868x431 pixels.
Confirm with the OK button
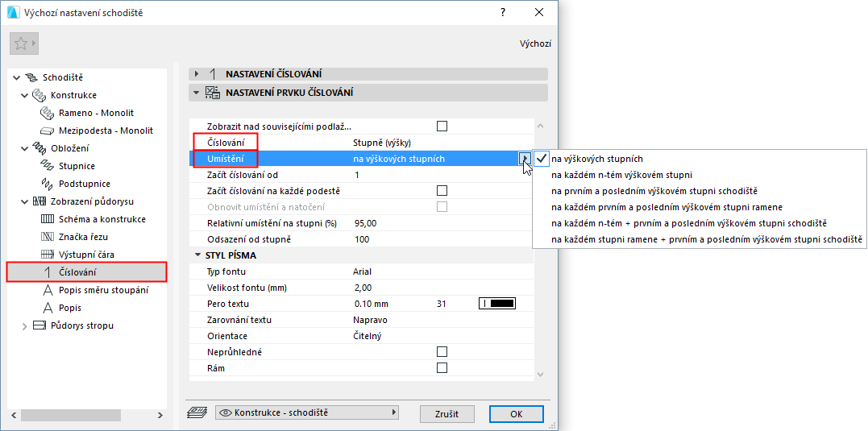point(517,413)
